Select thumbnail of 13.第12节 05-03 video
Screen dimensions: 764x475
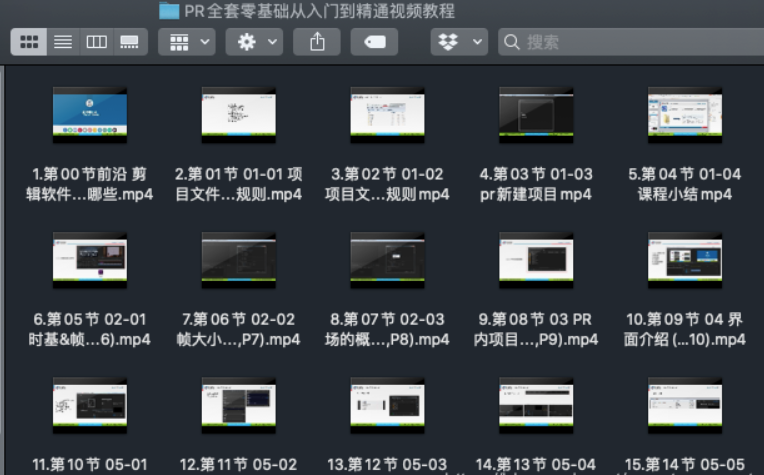pyautogui.click(x=387, y=405)
